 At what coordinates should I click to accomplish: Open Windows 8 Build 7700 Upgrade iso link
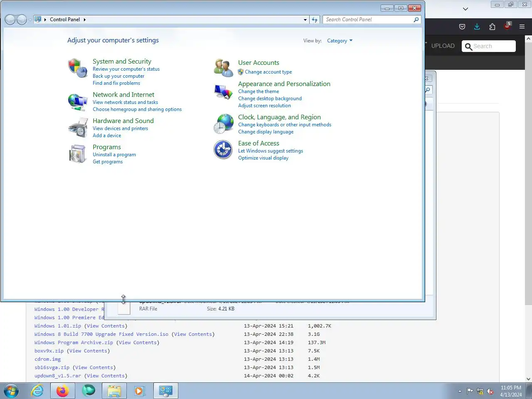pyautogui.click(x=101, y=334)
